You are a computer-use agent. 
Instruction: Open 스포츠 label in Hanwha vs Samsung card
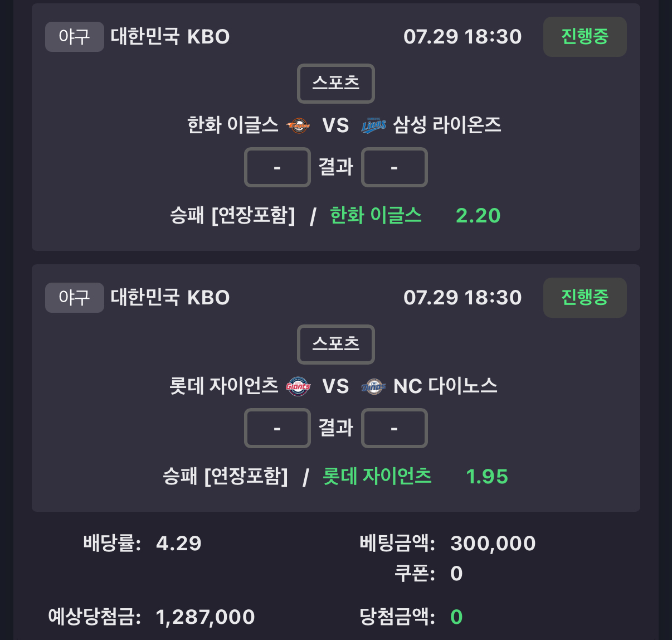click(336, 84)
